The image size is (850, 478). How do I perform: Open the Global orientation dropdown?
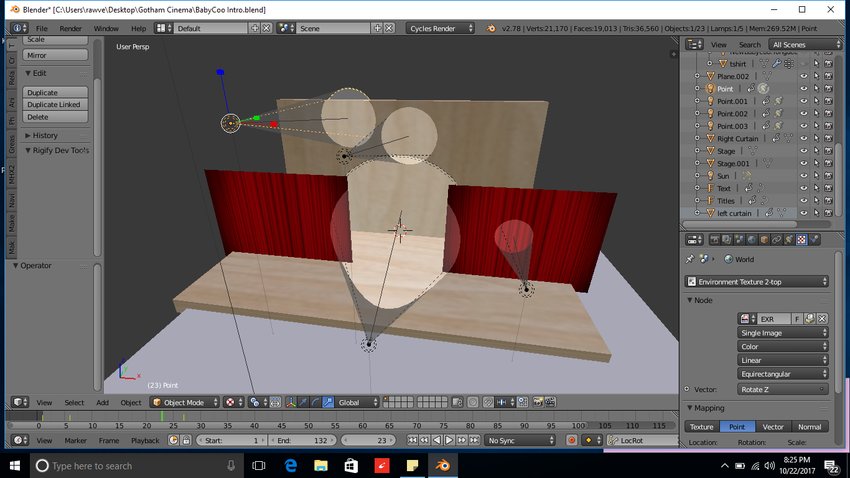tap(357, 402)
